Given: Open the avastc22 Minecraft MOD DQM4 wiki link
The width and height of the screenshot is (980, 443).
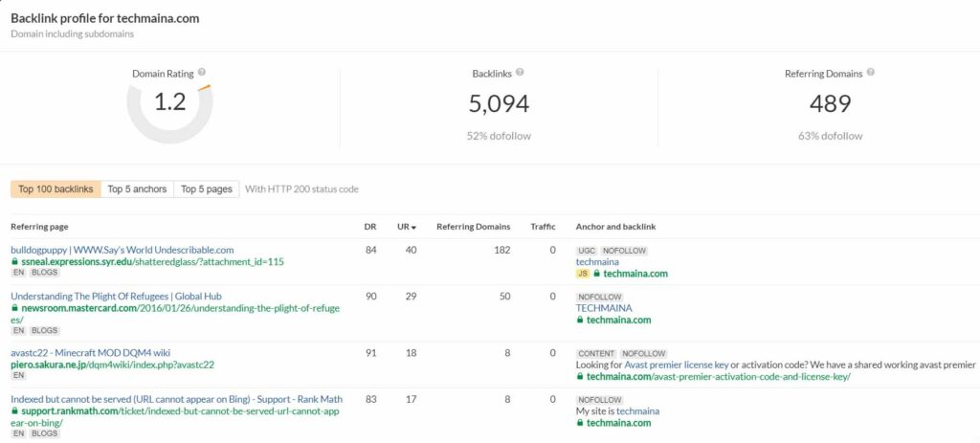Looking at the screenshot, I should point(91,353).
